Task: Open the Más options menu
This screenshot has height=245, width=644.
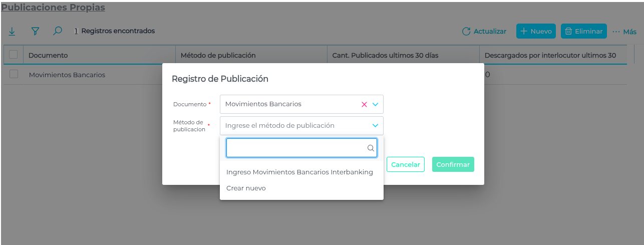Action: [624, 31]
